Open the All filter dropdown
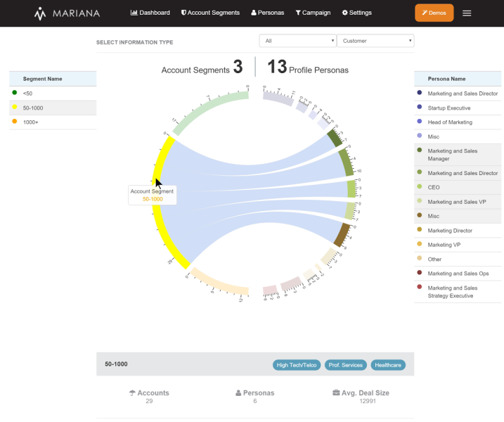The height and width of the screenshot is (422, 504). click(297, 41)
